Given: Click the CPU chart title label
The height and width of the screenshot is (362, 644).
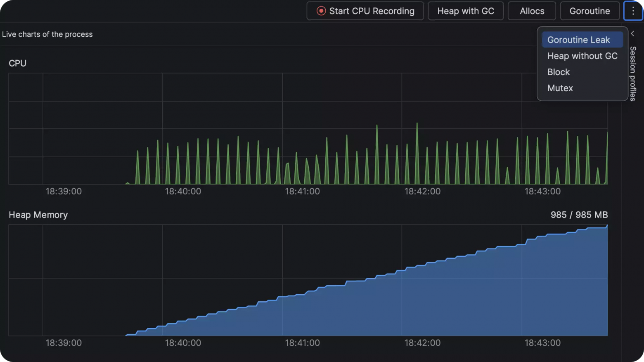Looking at the screenshot, I should coord(18,63).
